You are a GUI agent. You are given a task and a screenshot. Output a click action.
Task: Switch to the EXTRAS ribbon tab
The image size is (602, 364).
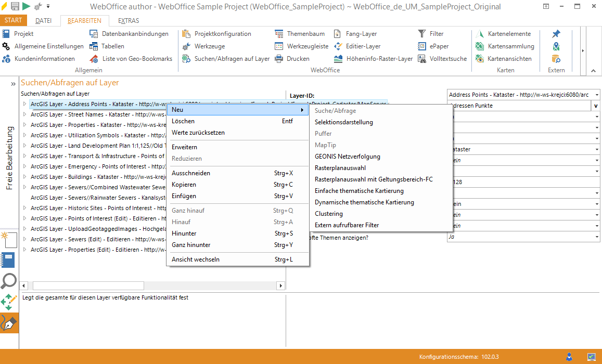(x=128, y=21)
